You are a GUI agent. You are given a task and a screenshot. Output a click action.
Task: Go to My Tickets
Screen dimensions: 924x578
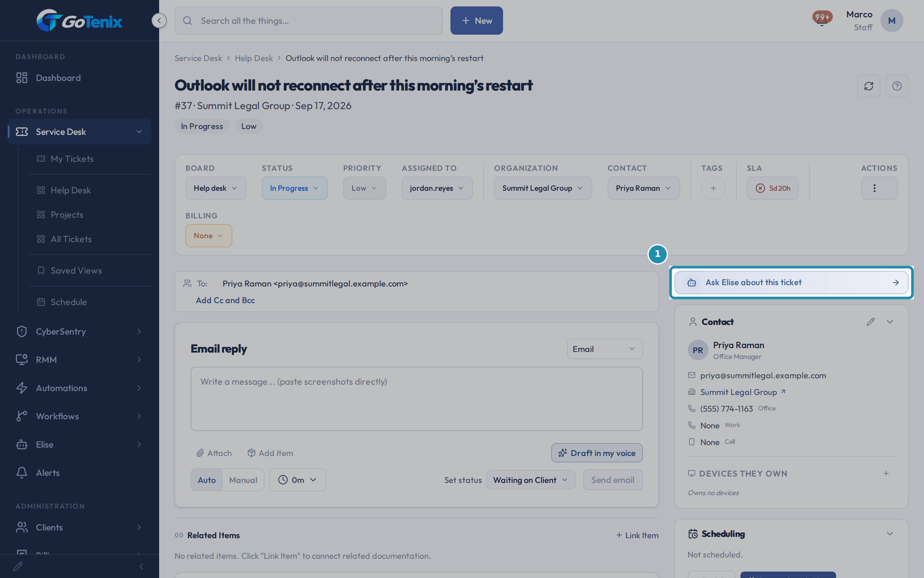(x=90, y=159)
